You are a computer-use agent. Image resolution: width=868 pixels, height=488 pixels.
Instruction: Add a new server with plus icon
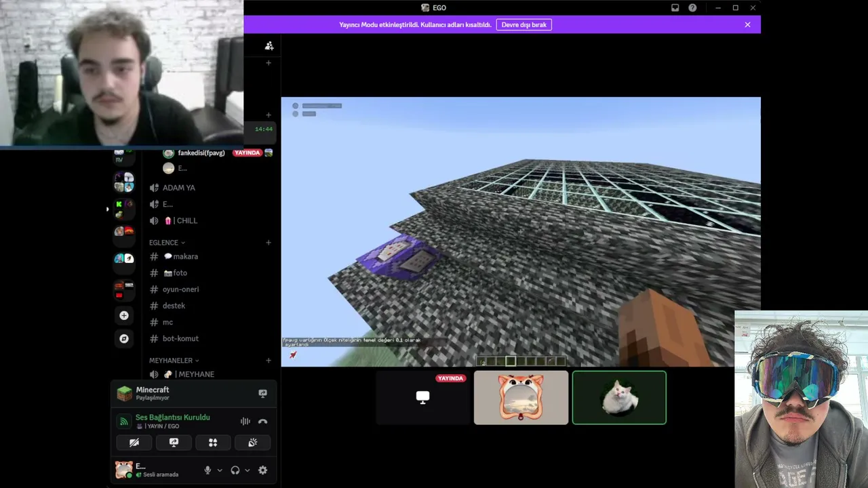[x=124, y=315]
